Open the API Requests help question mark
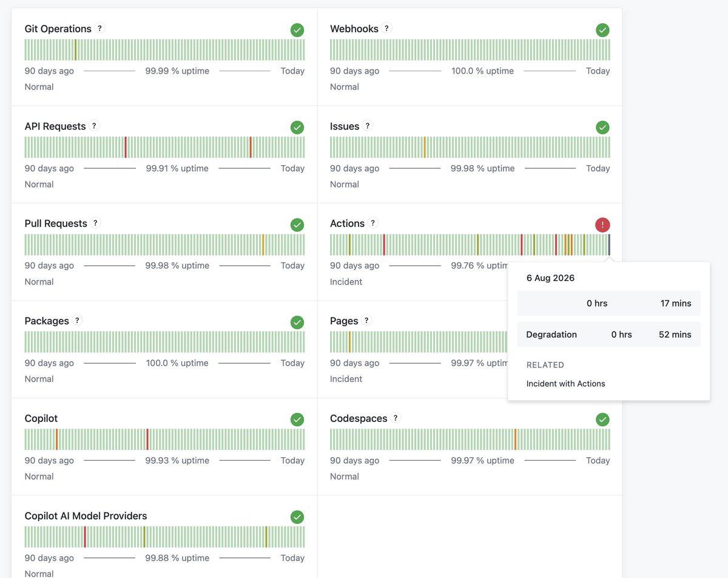728x578 pixels. point(94,126)
